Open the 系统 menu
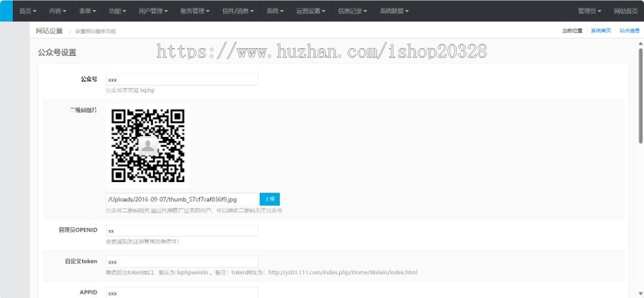This screenshot has height=298, width=644. (275, 11)
